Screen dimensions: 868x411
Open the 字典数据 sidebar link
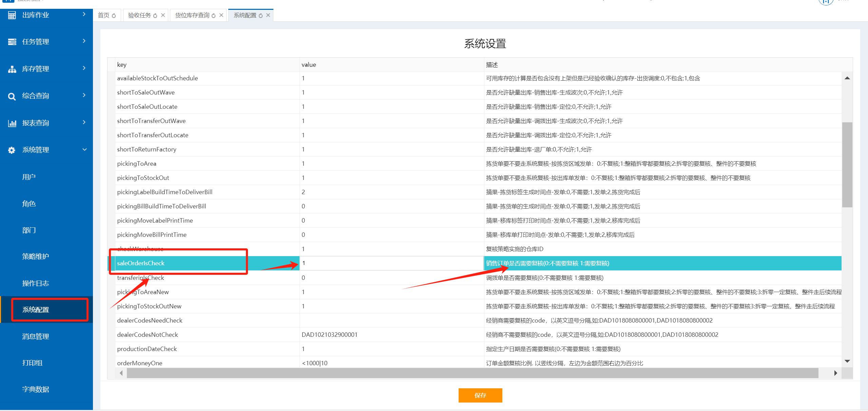click(36, 389)
